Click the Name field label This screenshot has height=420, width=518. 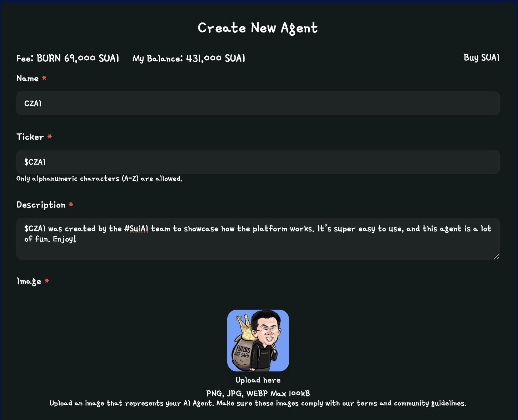coord(28,78)
